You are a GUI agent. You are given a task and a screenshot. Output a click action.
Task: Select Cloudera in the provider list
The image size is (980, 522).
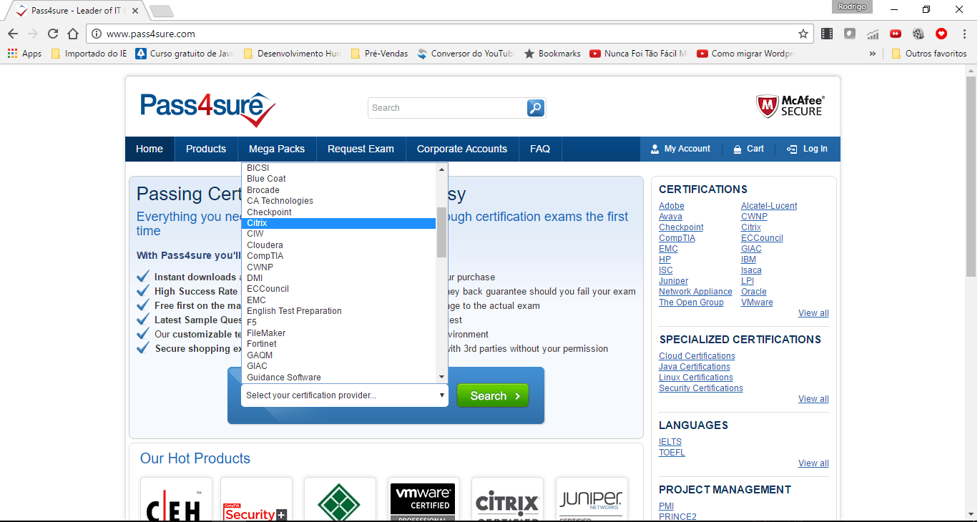pos(338,245)
